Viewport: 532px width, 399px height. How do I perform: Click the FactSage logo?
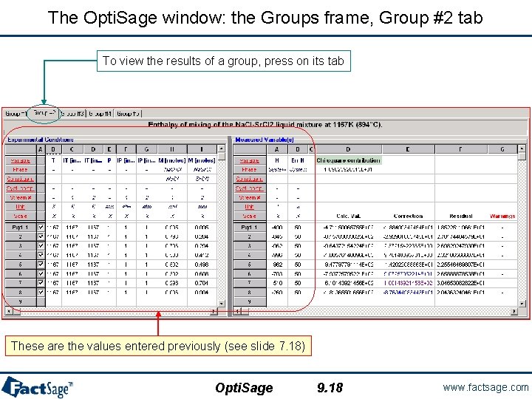coord(37,387)
